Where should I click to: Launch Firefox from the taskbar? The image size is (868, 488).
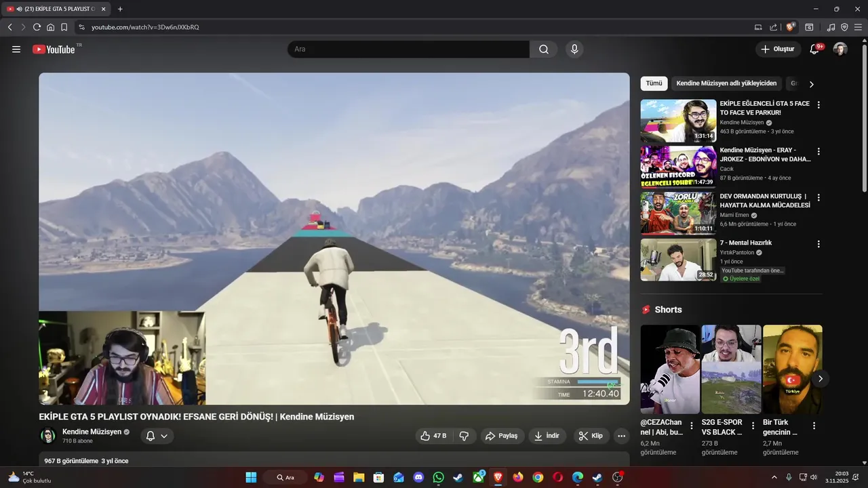click(x=518, y=477)
